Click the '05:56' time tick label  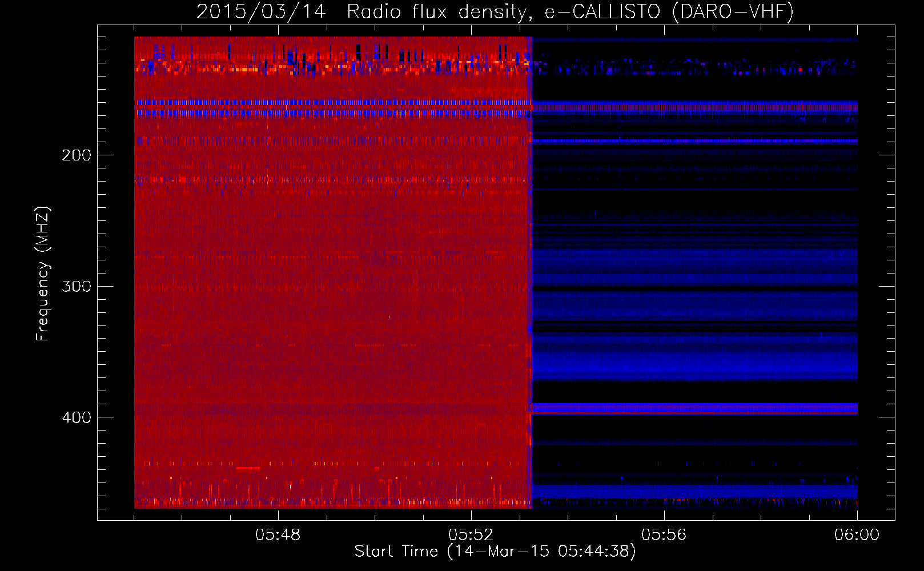[x=664, y=535]
